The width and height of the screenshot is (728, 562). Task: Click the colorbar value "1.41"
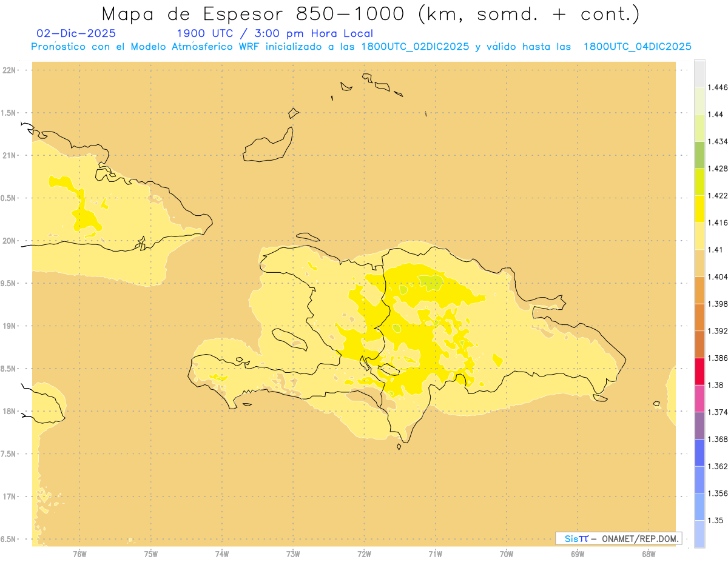[715, 250]
